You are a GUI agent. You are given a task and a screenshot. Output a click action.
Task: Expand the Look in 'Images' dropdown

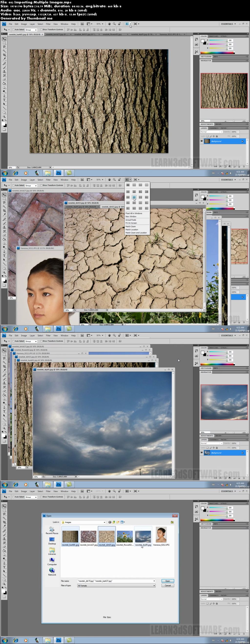[x=83, y=522]
